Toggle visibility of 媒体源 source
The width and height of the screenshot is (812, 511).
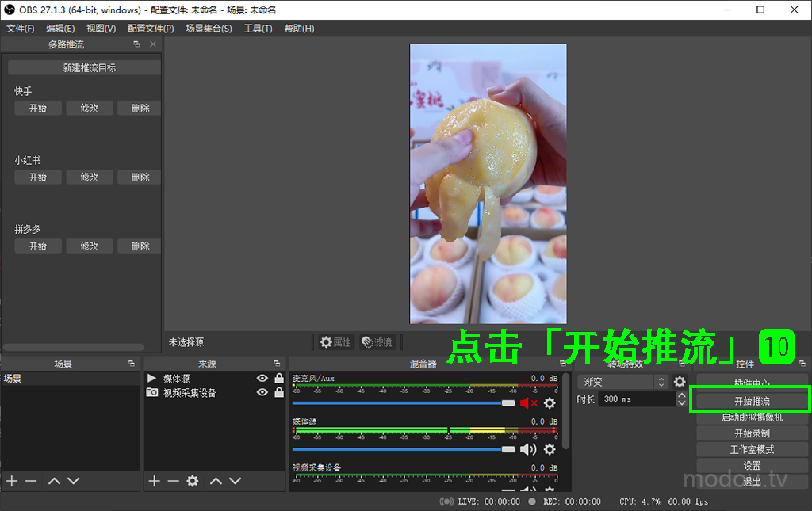pyautogui.click(x=262, y=379)
